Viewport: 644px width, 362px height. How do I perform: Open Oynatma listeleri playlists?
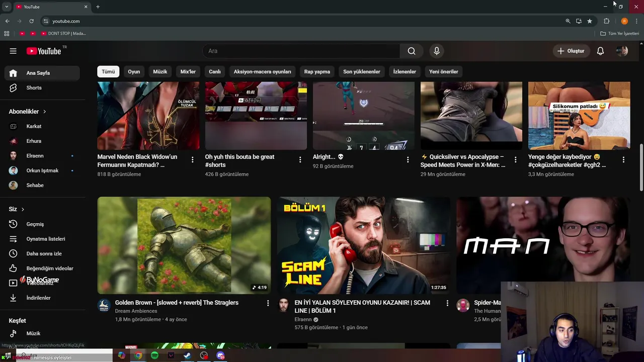[x=42, y=239]
